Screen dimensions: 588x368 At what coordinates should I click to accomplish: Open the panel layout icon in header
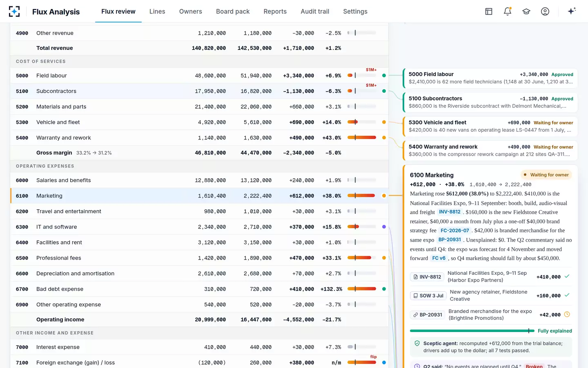click(x=489, y=11)
